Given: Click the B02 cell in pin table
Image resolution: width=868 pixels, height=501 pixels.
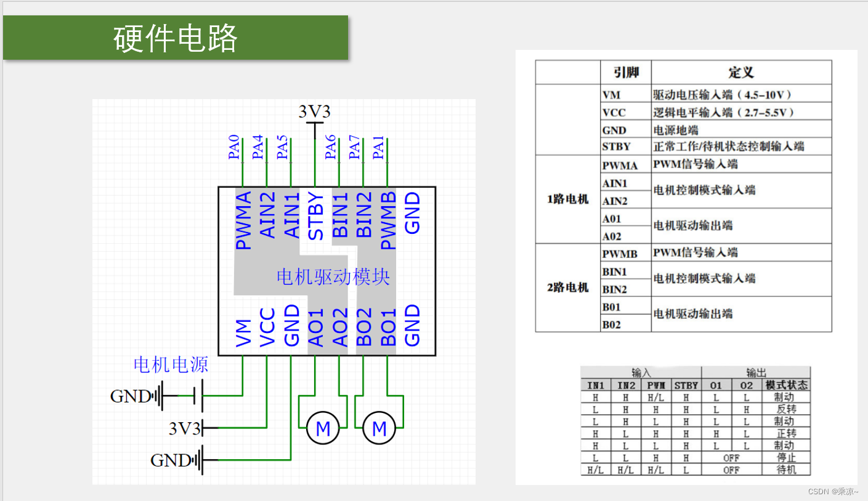Looking at the screenshot, I should coord(626,324).
